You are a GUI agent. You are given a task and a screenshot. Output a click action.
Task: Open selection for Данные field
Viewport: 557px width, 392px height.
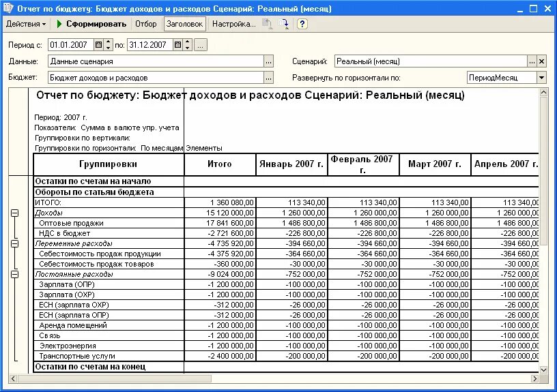pos(268,61)
